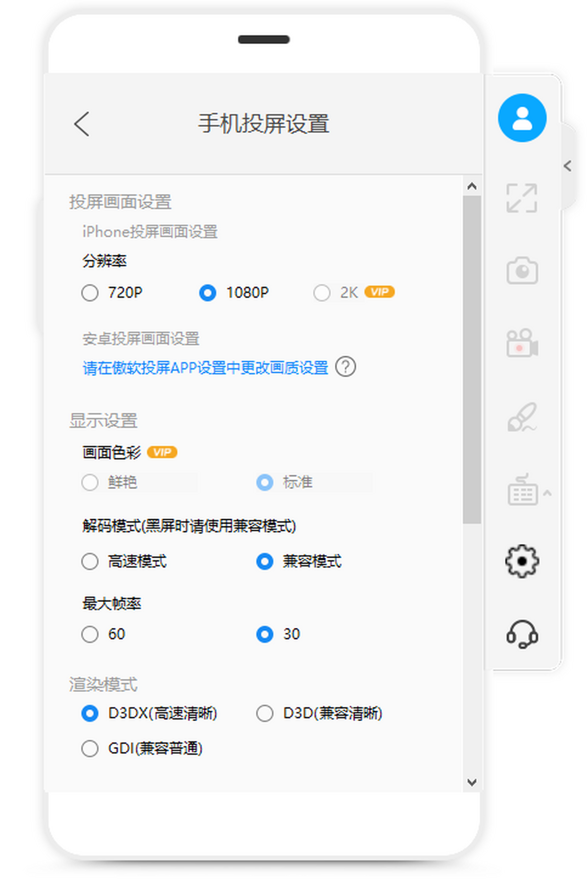The image size is (588, 892).
Task: Choose GDI(兼容普通) render mode
Action: click(90, 748)
